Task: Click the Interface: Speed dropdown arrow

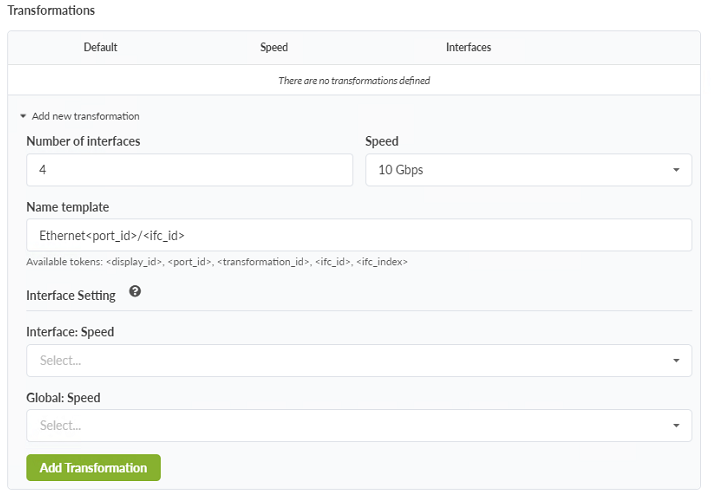Action: point(676,360)
